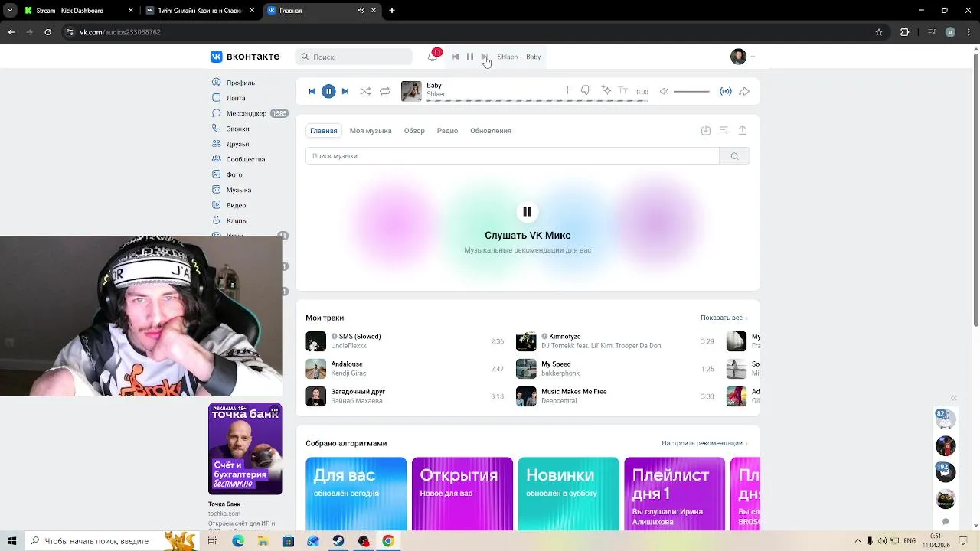980x551 pixels.
Task: Show lyrics of current track
Action: (623, 90)
